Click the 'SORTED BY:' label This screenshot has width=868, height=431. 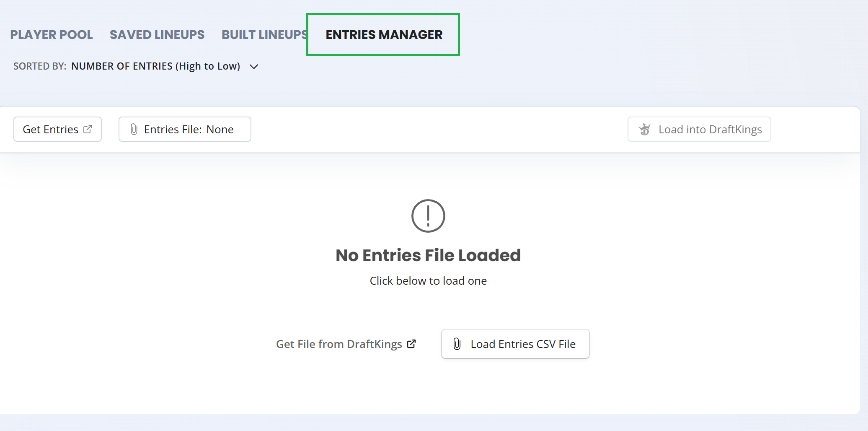(x=40, y=66)
